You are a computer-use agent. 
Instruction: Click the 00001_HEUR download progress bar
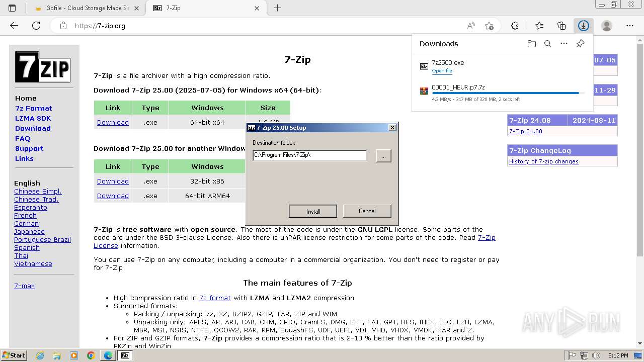point(508,93)
